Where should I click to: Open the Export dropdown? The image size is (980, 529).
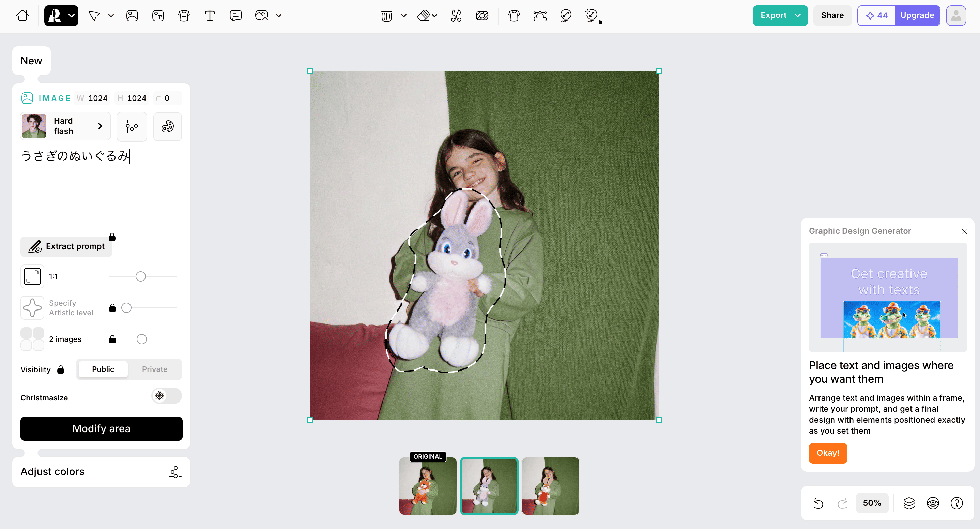click(x=780, y=16)
